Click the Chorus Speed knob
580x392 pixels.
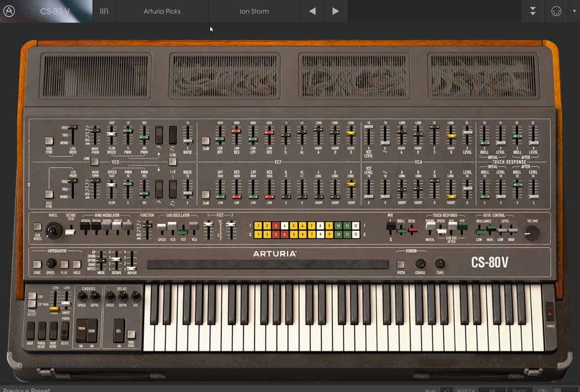click(82, 296)
